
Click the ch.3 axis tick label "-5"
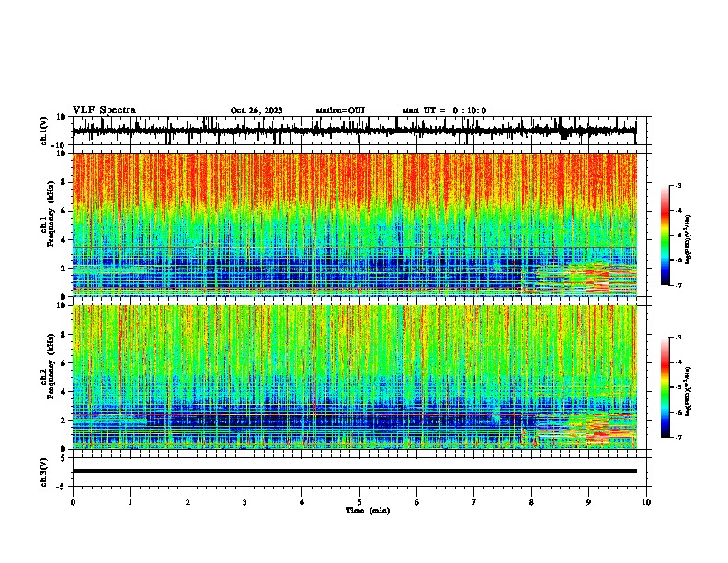(62, 487)
